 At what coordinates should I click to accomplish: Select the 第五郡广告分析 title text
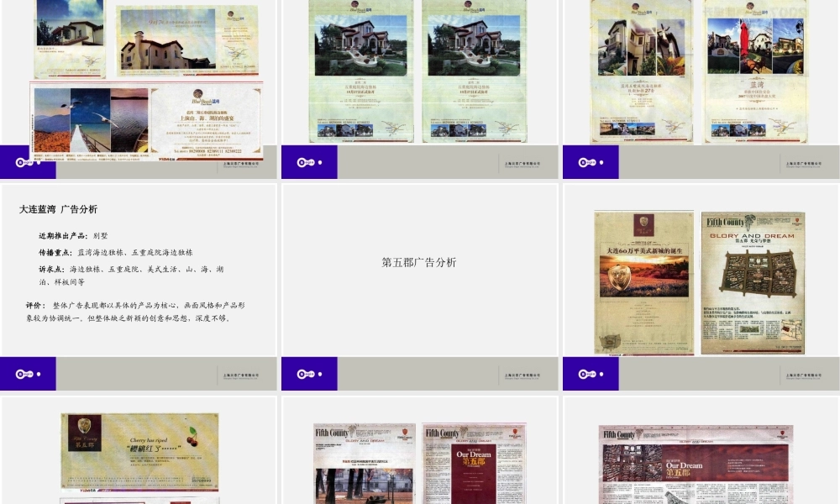(x=419, y=262)
